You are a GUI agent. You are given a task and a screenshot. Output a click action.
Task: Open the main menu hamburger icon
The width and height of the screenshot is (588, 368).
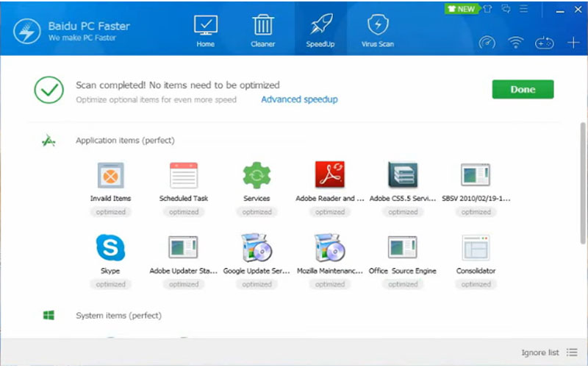click(x=524, y=9)
